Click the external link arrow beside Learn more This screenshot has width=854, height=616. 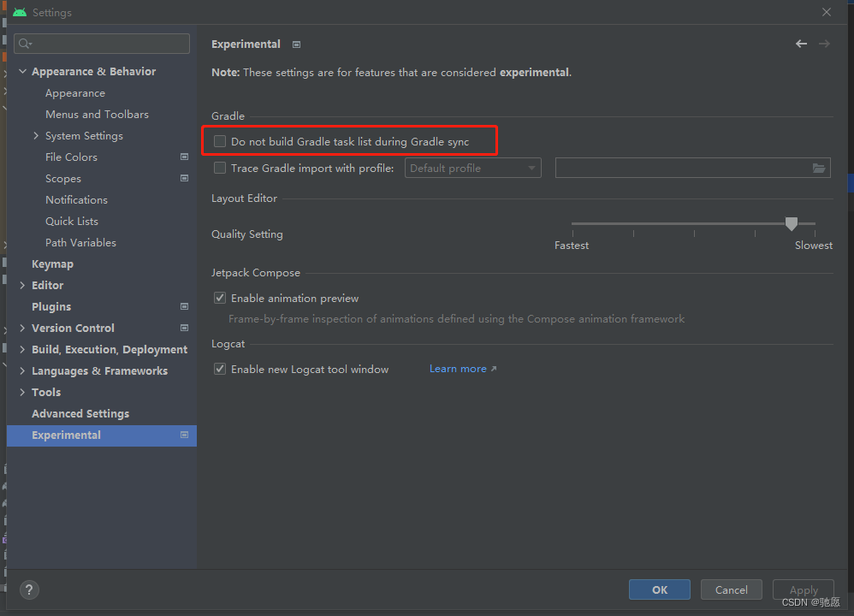[x=494, y=369]
